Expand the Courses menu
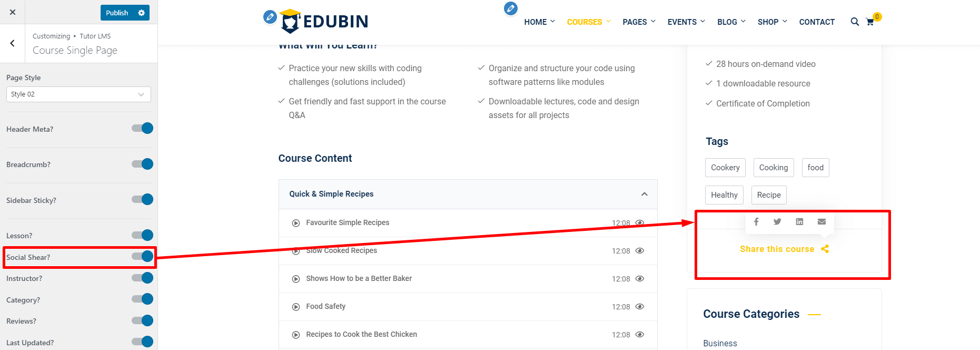 pos(588,22)
